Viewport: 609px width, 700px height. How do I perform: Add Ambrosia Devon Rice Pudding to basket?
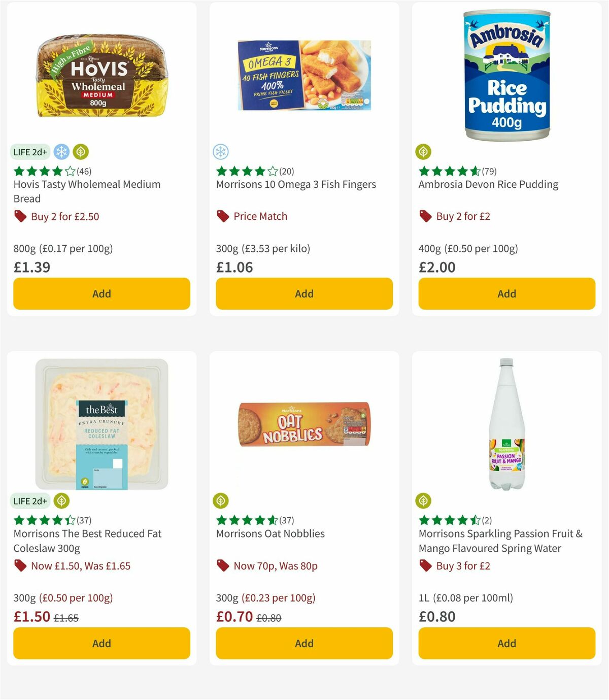pyautogui.click(x=506, y=293)
